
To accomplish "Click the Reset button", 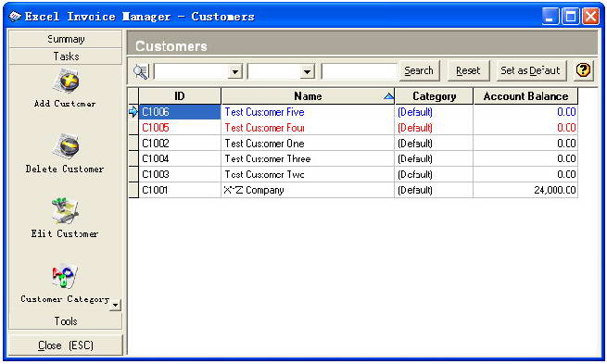I will [468, 70].
